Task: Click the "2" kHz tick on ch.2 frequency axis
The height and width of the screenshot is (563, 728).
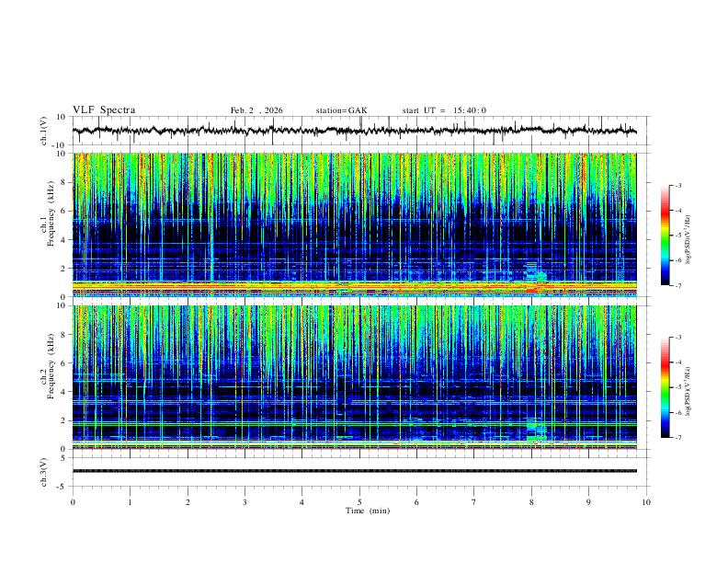Action: (x=63, y=420)
